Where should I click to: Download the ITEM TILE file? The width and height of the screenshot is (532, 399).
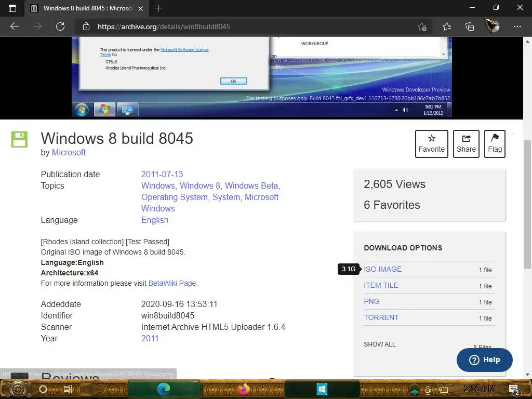pos(381,285)
